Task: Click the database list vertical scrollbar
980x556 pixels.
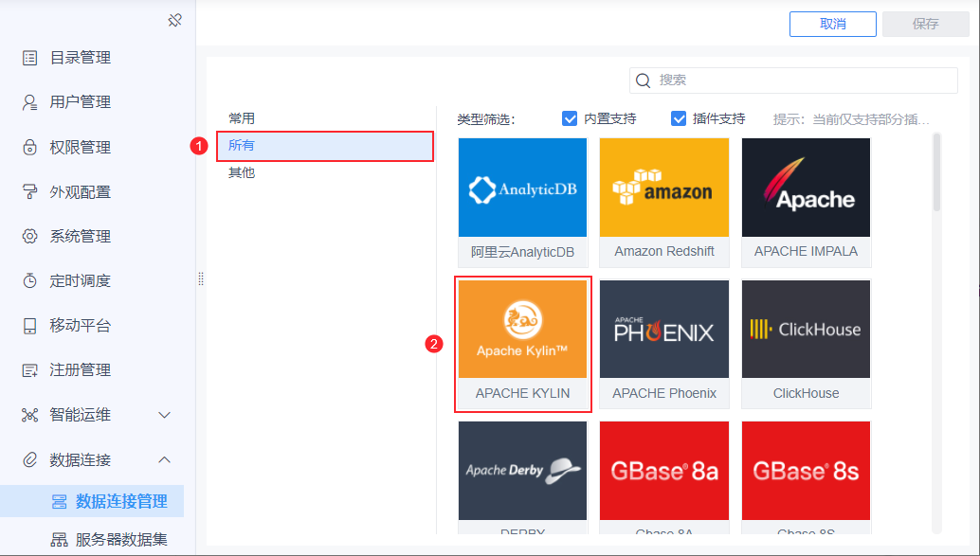Action: 936,173
